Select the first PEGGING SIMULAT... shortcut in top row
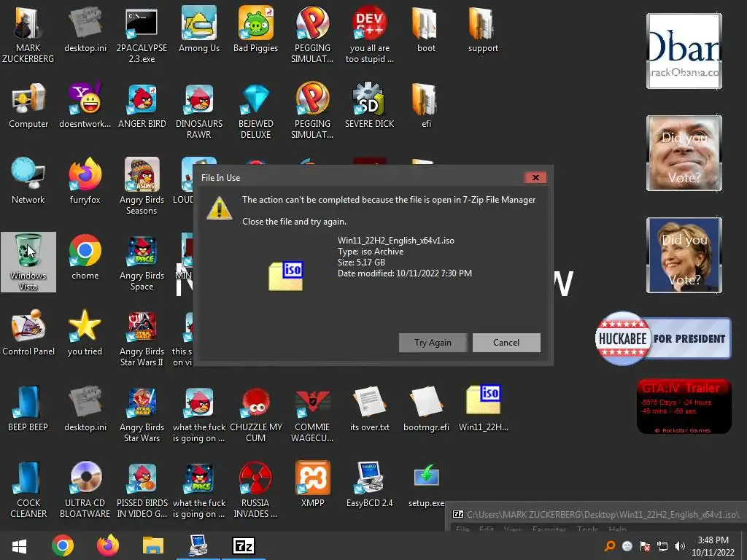 click(x=312, y=34)
